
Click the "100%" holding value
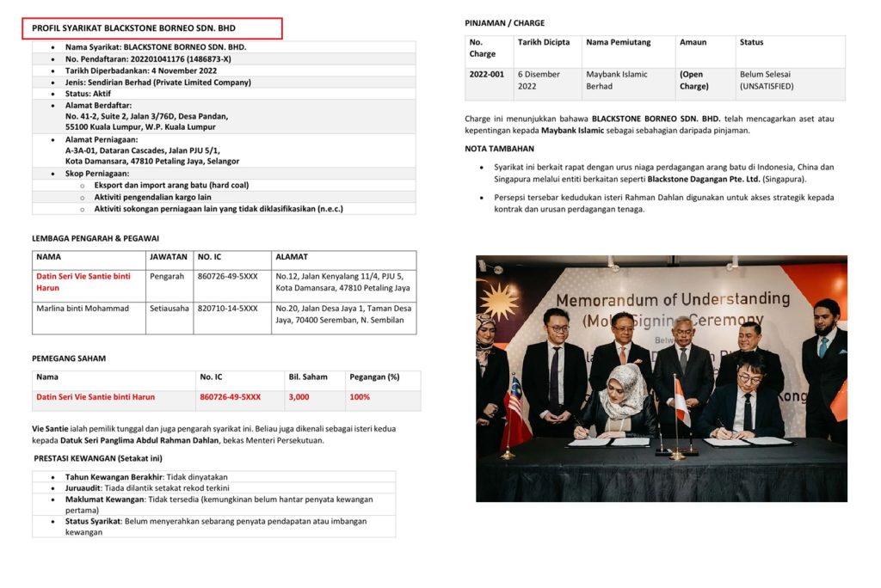(360, 397)
